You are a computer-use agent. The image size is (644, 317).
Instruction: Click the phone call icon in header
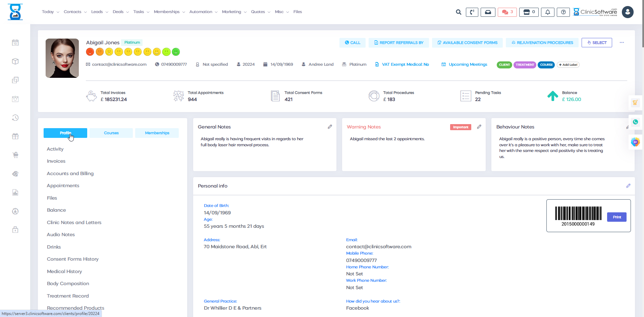[472, 12]
